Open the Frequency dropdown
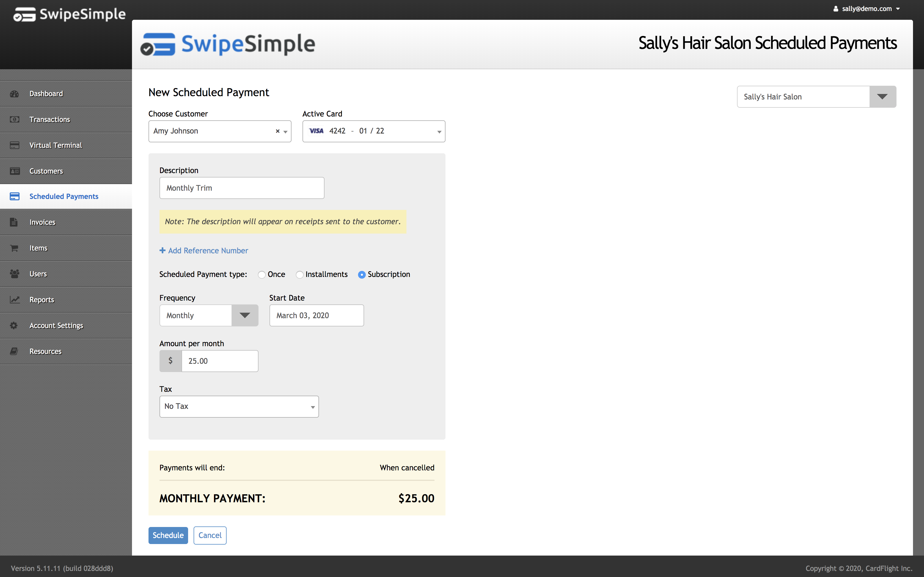Image resolution: width=924 pixels, height=577 pixels. (244, 315)
